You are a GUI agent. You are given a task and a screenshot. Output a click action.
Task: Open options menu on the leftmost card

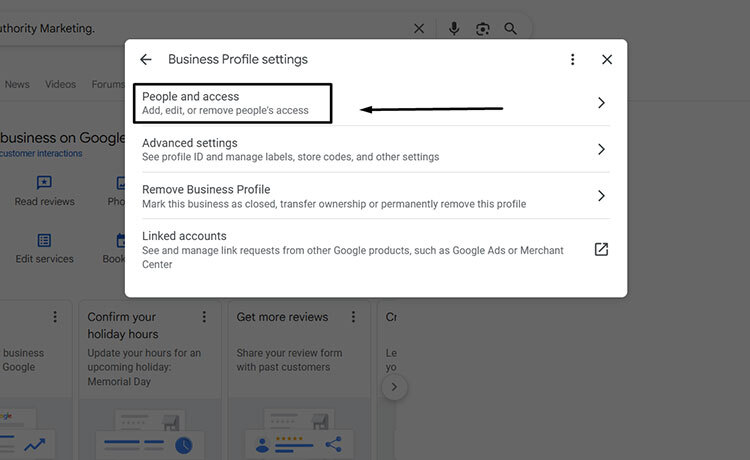pos(55,317)
